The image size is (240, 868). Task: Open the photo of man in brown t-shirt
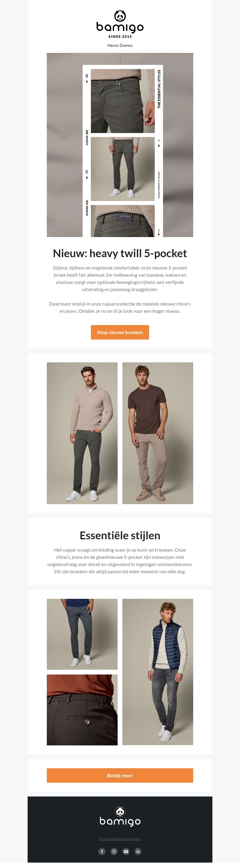(x=157, y=433)
